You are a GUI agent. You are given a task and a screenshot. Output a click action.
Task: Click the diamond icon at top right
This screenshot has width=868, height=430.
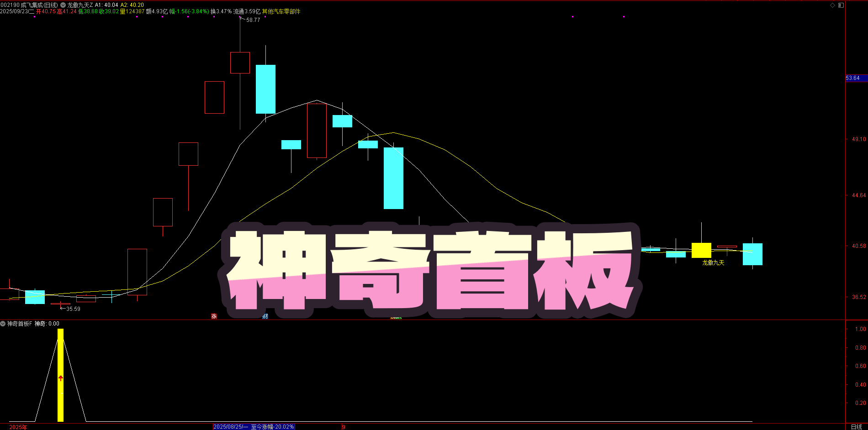tap(832, 5)
